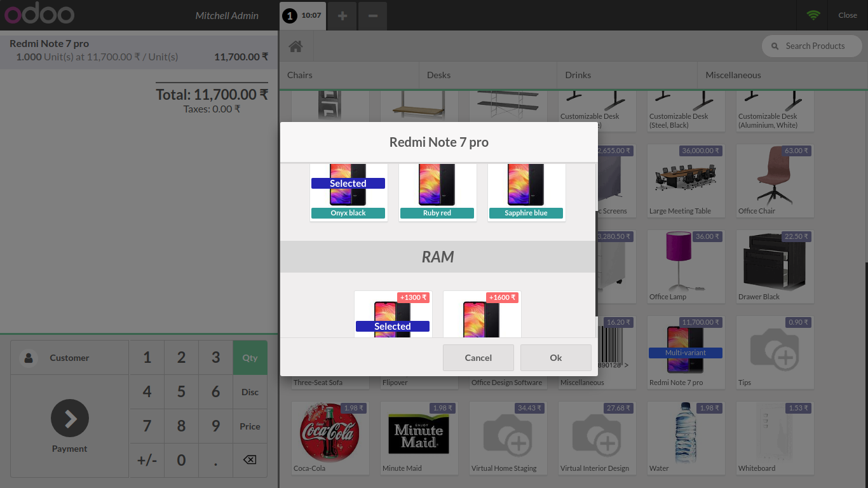The width and height of the screenshot is (868, 488).
Task: Click Cancel in the variant dialog
Action: [478, 358]
